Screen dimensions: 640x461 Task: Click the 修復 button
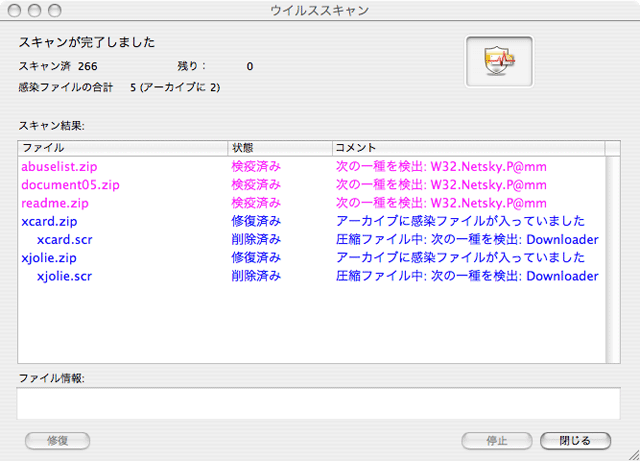tap(58, 441)
